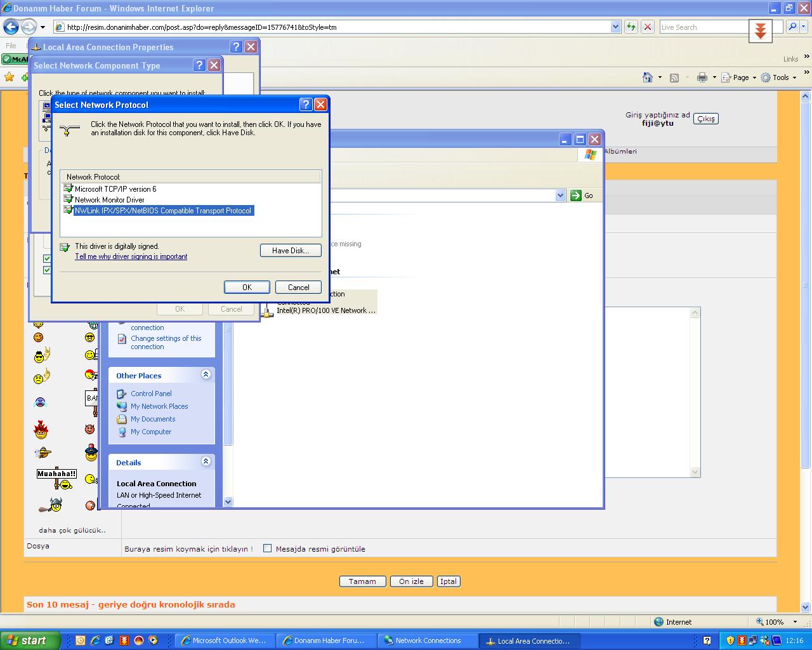The width and height of the screenshot is (812, 650).
Task: Click Change settings of this connection link
Action: pos(166,343)
